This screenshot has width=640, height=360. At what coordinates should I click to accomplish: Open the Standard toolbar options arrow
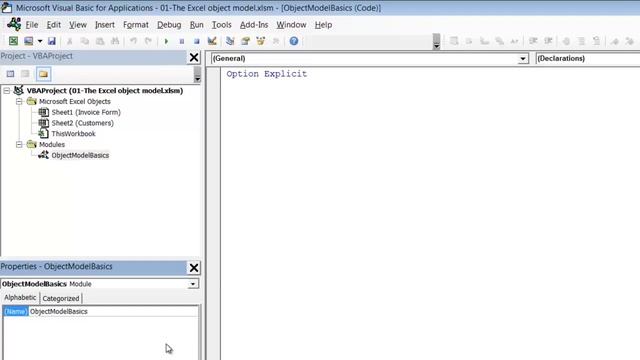(436, 42)
